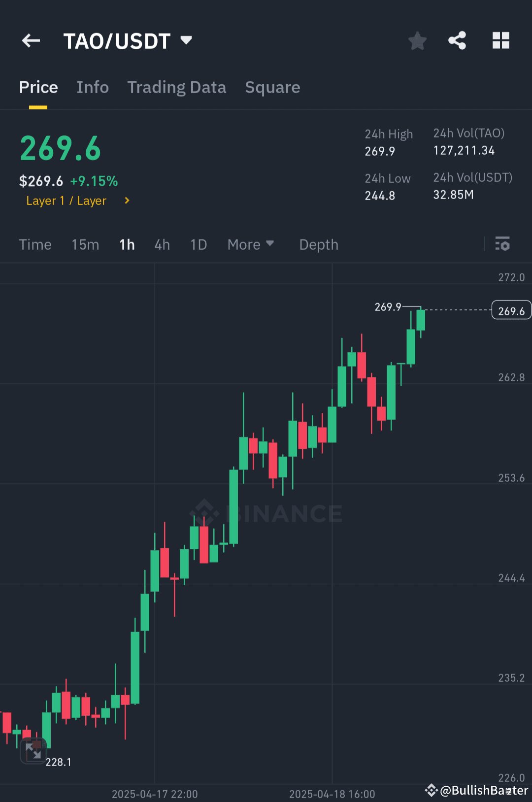532x802 pixels.
Task: Select the Time chart mode
Action: click(35, 244)
